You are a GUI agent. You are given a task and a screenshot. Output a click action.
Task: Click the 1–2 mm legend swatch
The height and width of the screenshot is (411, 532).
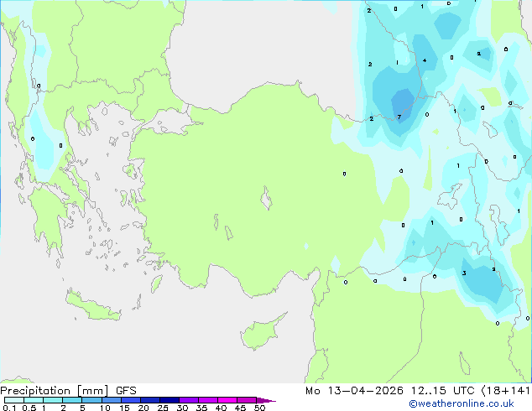point(53,400)
